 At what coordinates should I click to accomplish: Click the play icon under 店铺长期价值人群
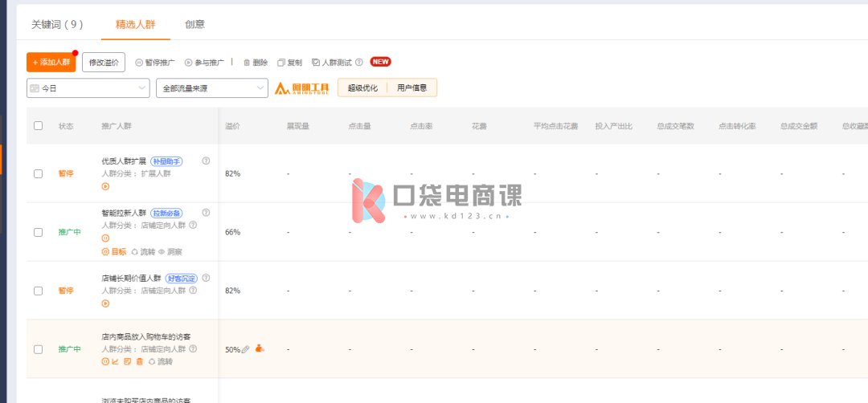[x=106, y=303]
